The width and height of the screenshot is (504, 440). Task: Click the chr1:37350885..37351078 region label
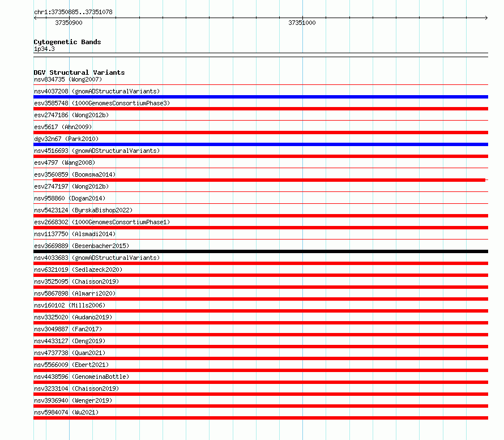coord(73,12)
